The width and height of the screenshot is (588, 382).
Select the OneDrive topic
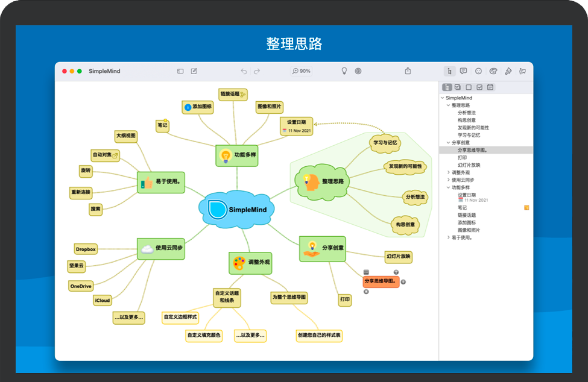(81, 286)
